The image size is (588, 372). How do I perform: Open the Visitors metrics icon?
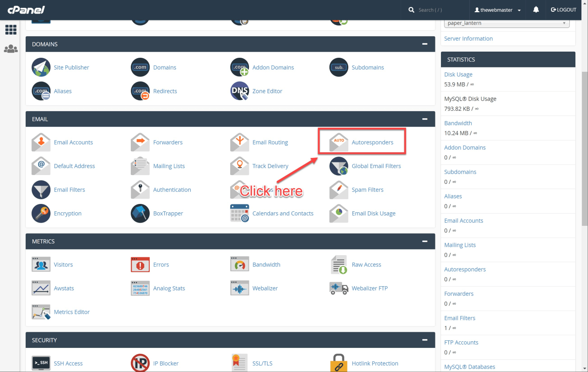point(41,264)
